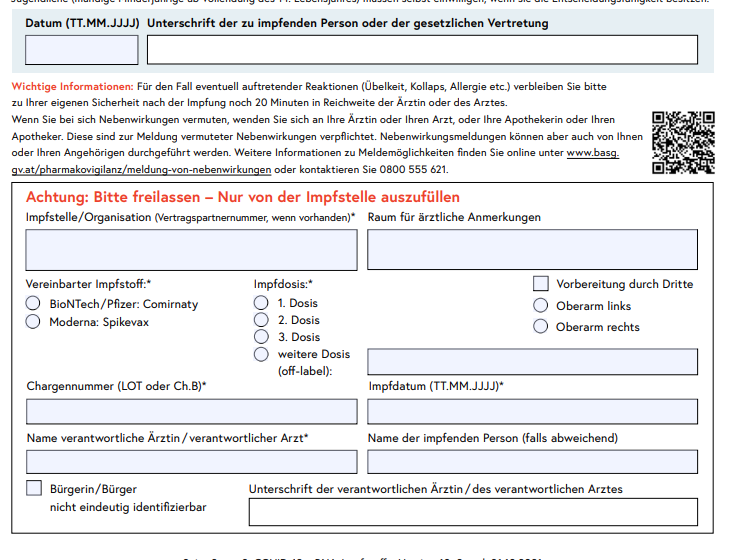Image resolution: width=732 pixels, height=560 pixels.
Task: Check Bürgerin/Bürger nicht eindeutig identifizierbar checkbox
Action: [x=34, y=488]
